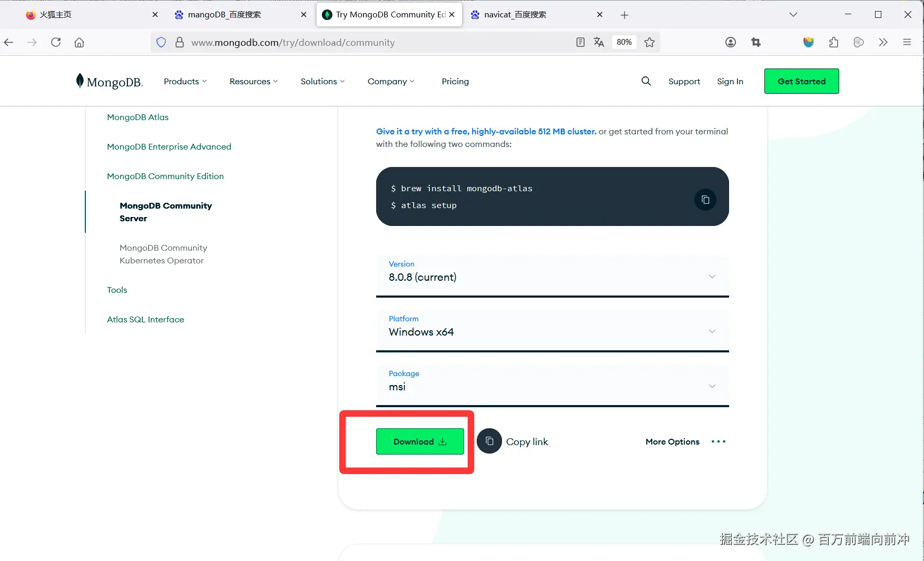Click the browser forward arrow
This screenshot has width=924, height=561.
tap(32, 43)
